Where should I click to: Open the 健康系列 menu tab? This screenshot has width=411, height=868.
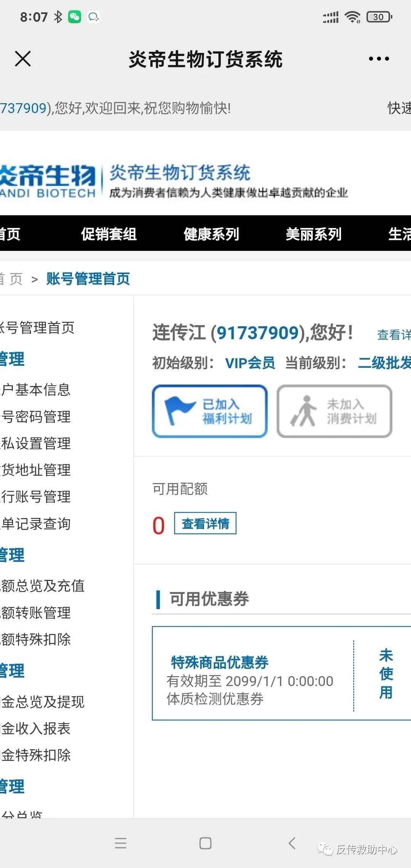[x=211, y=234]
